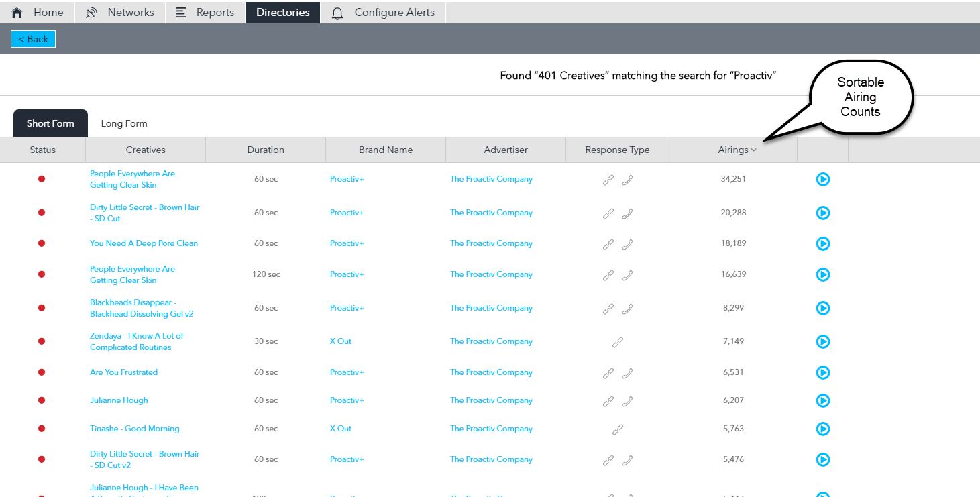
Task: Click the 18,189 airings value
Action: pyautogui.click(x=733, y=243)
